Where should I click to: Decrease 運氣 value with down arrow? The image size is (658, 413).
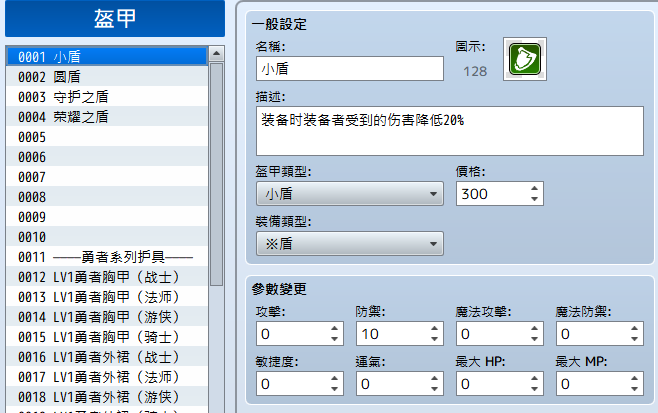[x=434, y=389]
